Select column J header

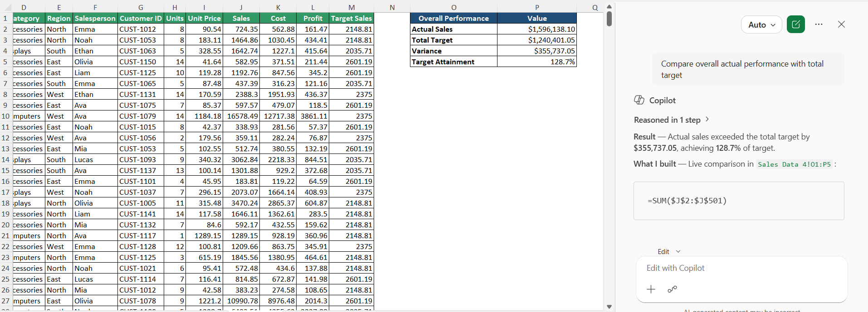click(241, 7)
